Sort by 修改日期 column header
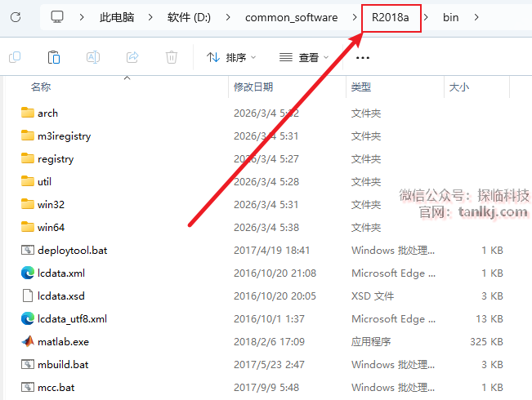The height and width of the screenshot is (400, 532). (253, 87)
